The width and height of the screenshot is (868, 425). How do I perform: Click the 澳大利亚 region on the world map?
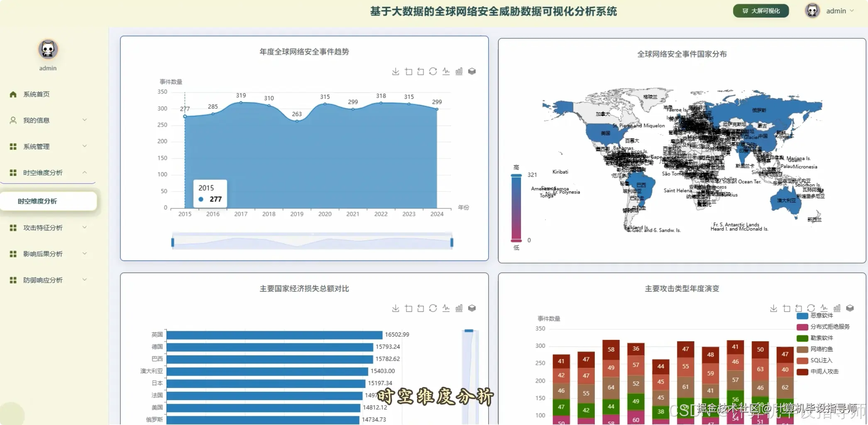click(786, 200)
